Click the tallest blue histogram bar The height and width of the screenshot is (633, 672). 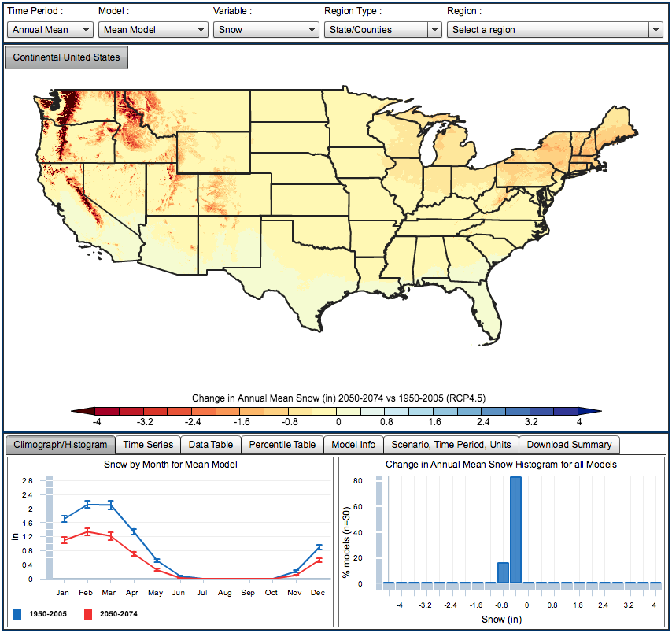tap(515, 529)
